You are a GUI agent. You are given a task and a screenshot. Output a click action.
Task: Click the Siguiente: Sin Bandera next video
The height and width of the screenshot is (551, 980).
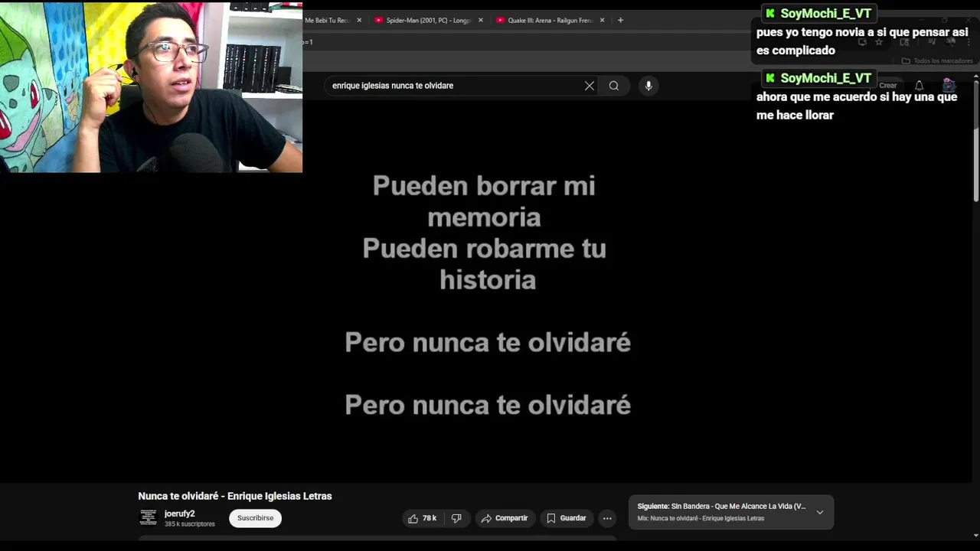click(x=721, y=506)
